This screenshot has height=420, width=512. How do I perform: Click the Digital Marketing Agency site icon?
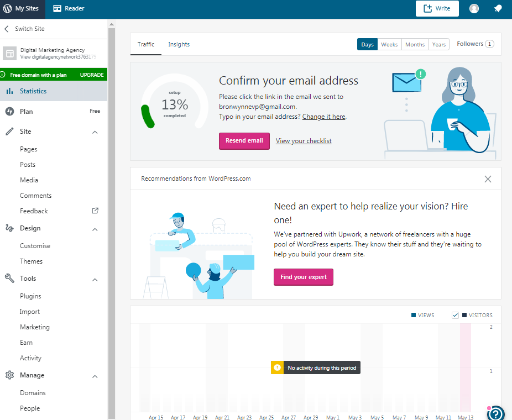9,54
